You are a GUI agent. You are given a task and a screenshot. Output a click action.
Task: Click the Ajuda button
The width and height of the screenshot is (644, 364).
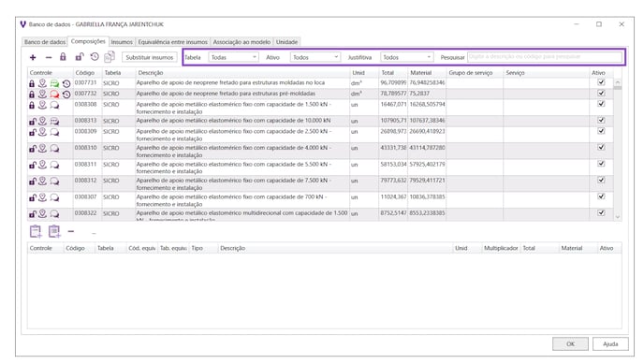point(610,344)
